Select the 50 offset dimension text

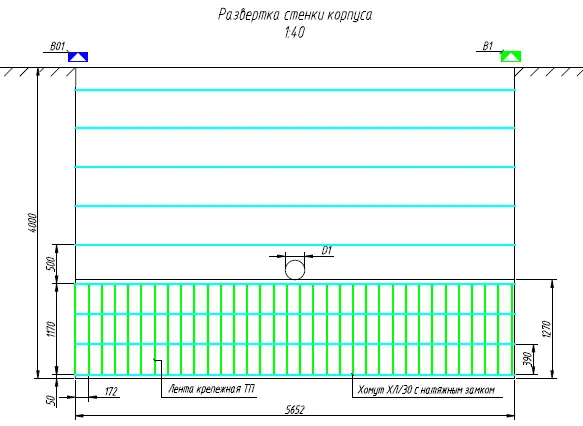51,400
